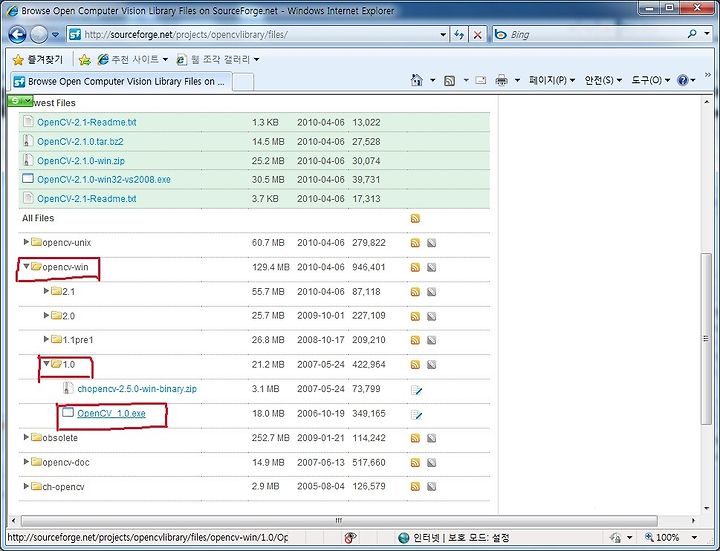Click the Home icon in the command bar
Image resolution: width=720 pixels, height=551 pixels.
417,80
